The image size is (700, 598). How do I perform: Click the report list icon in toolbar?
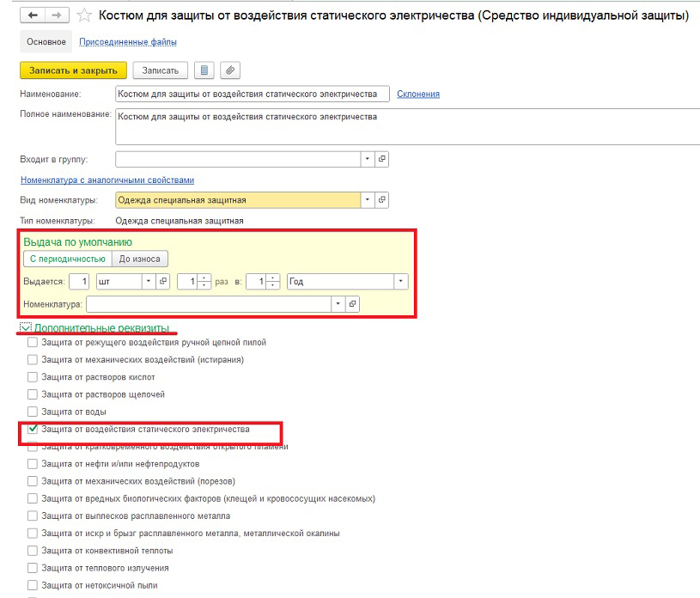204,70
